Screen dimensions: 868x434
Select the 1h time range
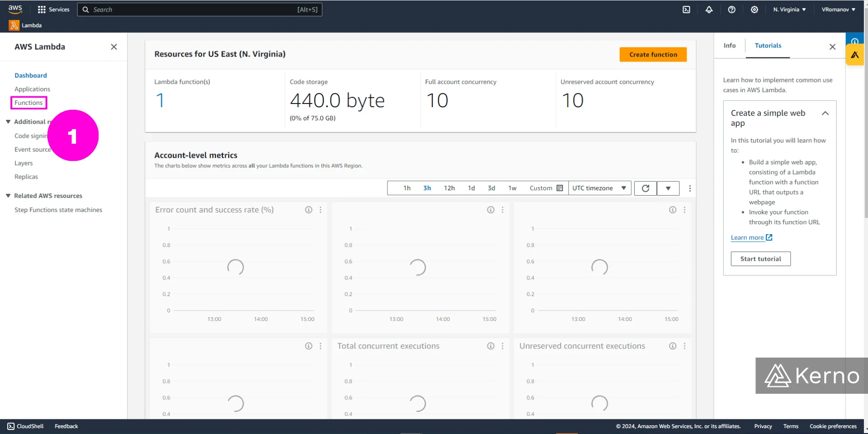point(407,188)
